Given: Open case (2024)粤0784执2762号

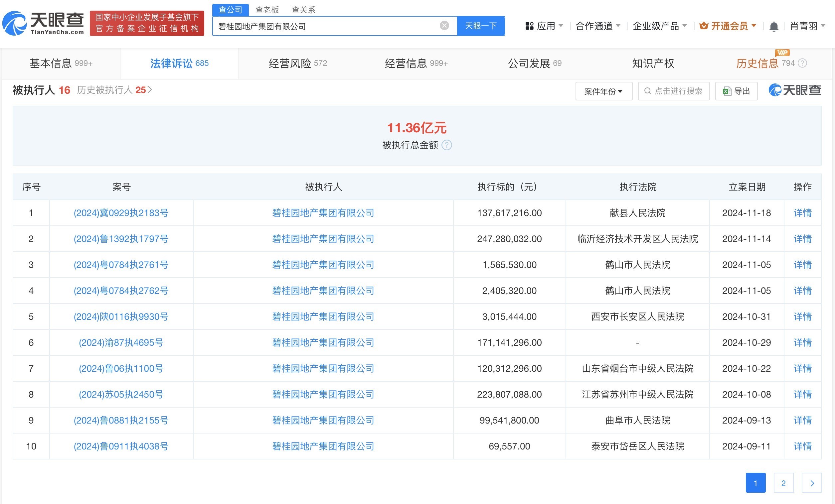Looking at the screenshot, I should [121, 291].
